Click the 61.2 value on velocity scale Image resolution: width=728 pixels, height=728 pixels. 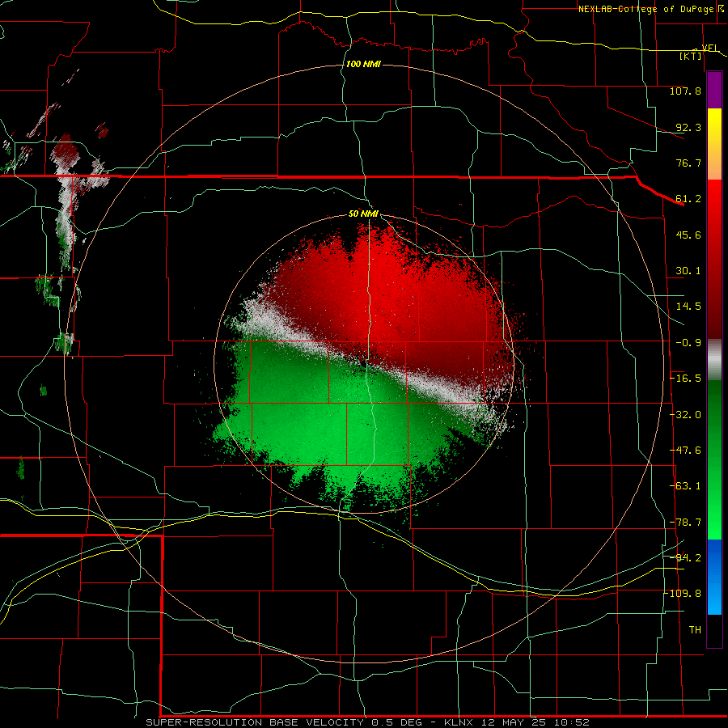[x=688, y=199]
